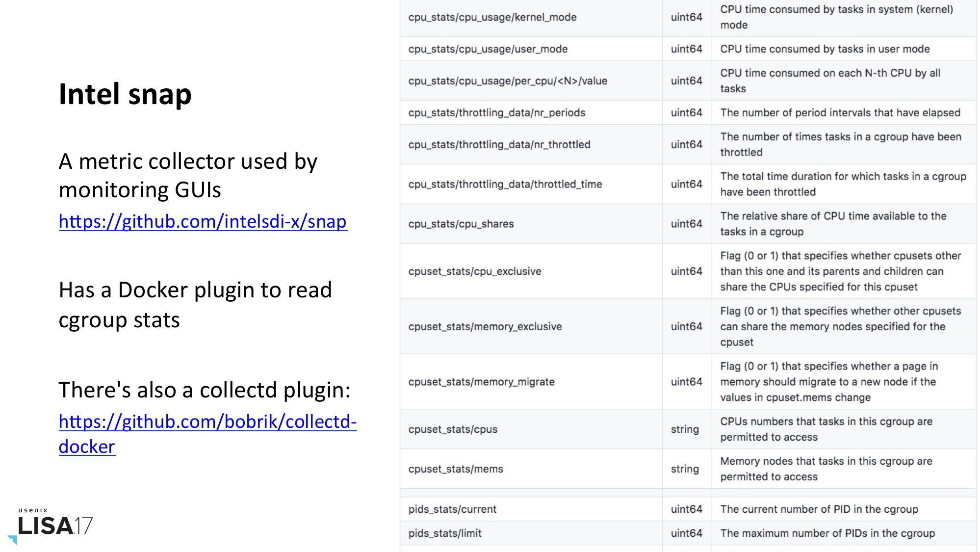Open the bobrik/collectd-docker GitHub link
The width and height of the screenshot is (980, 552).
point(207,422)
